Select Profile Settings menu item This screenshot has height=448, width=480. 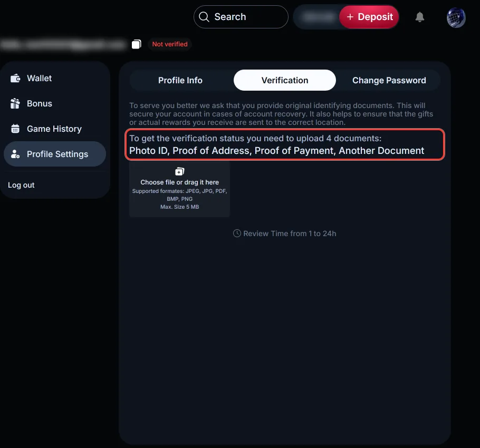coord(55,154)
